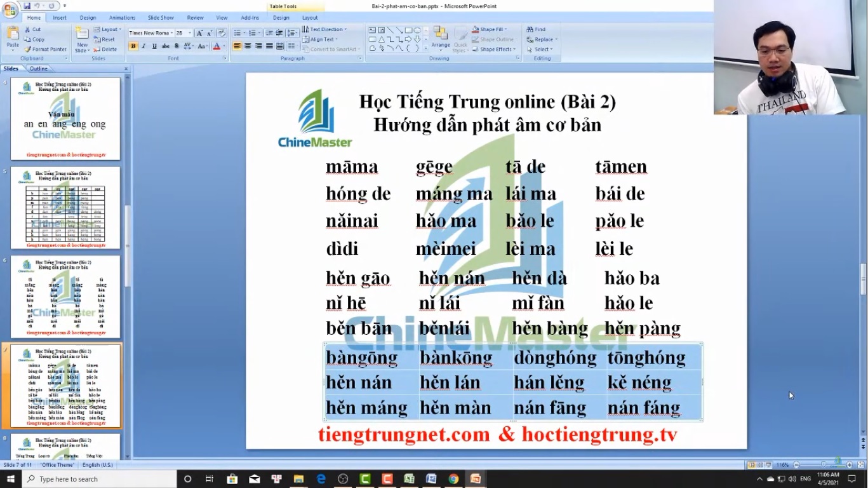Toggle Text Shadow effect
868x493 pixels.
coord(177,46)
